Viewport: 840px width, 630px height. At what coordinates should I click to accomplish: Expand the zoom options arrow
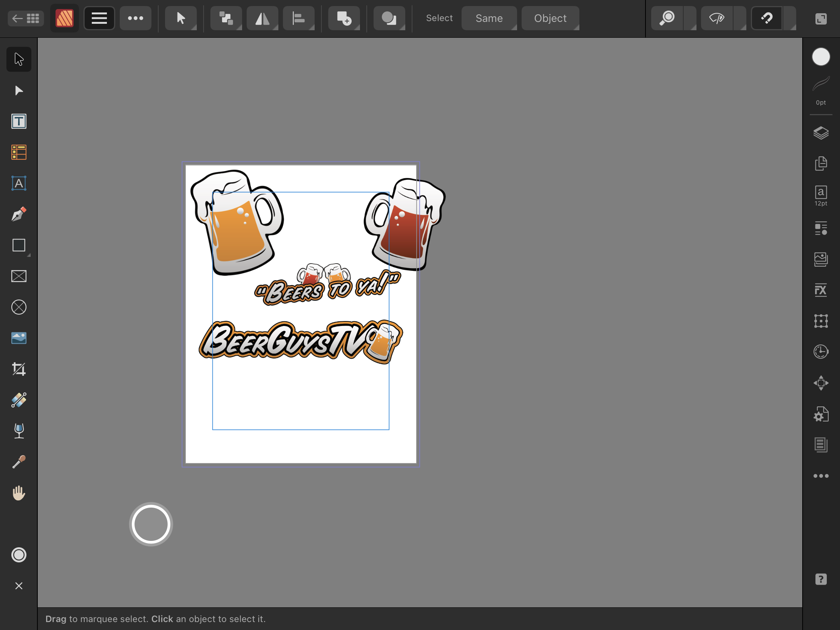[x=690, y=18]
